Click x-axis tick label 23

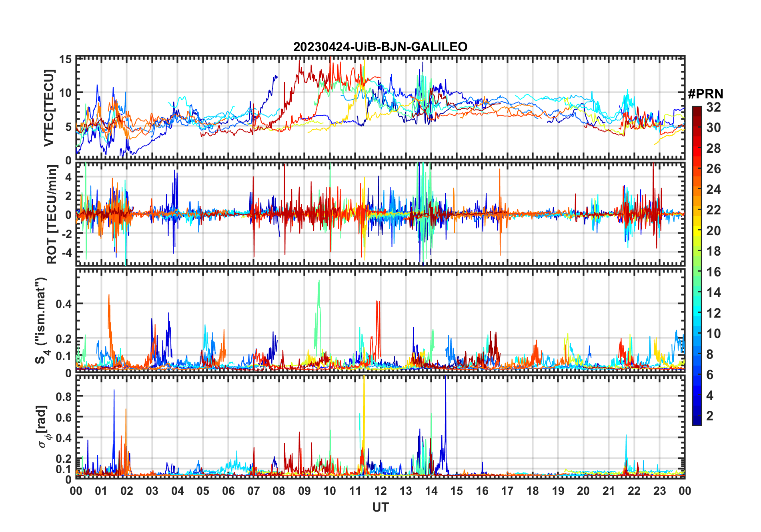pos(659,491)
